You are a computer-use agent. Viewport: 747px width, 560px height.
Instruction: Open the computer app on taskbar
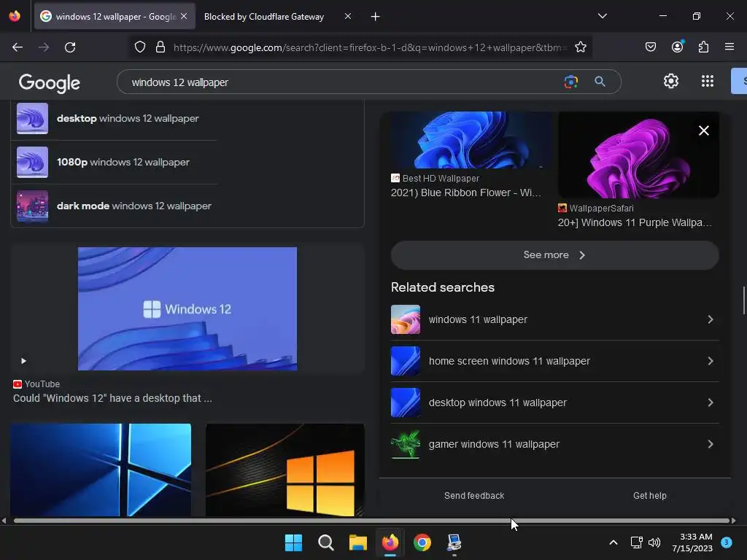[x=454, y=542]
